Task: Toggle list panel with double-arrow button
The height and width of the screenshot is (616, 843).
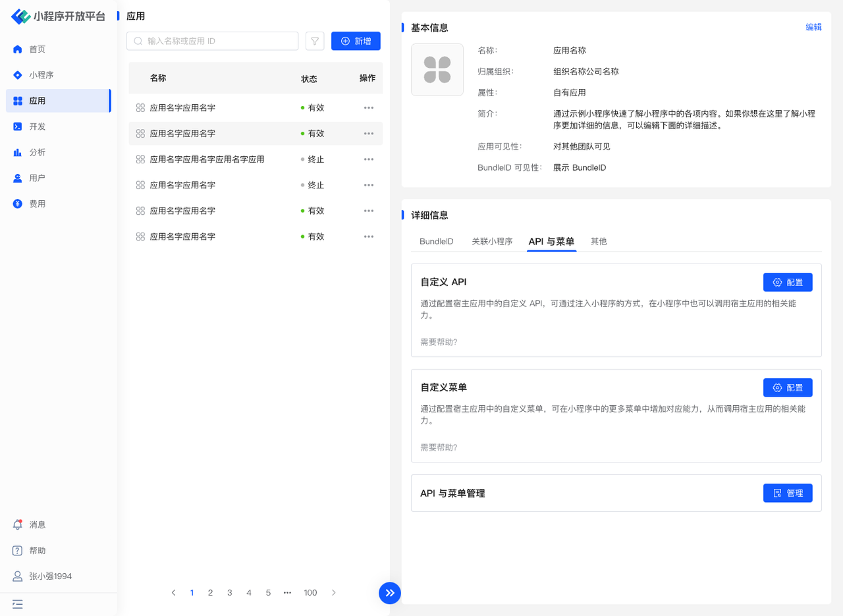Action: click(x=390, y=593)
